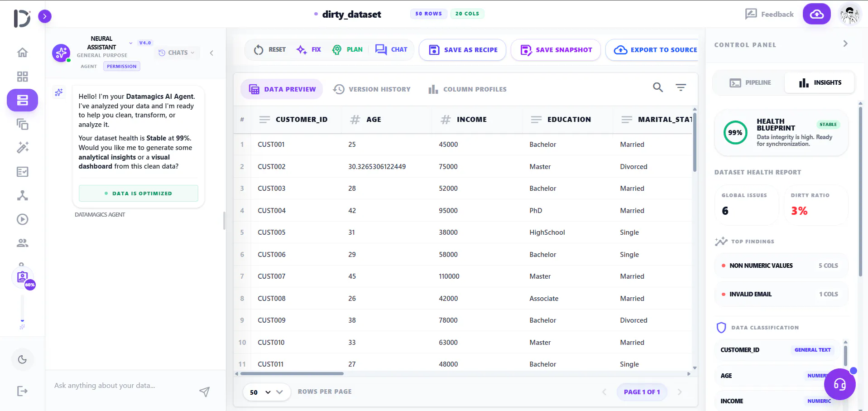Click the STABLE status badge

point(828,125)
